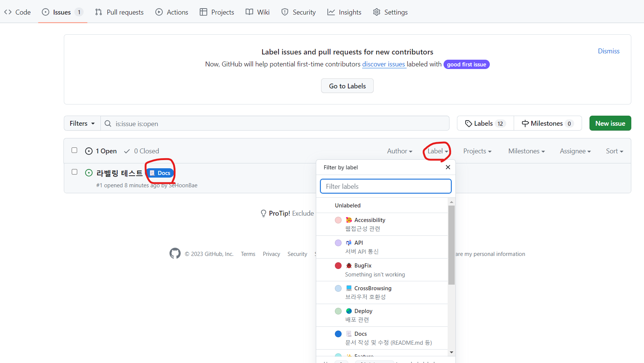Open the Sort dropdown
Image resolution: width=644 pixels, height=363 pixels.
(615, 151)
